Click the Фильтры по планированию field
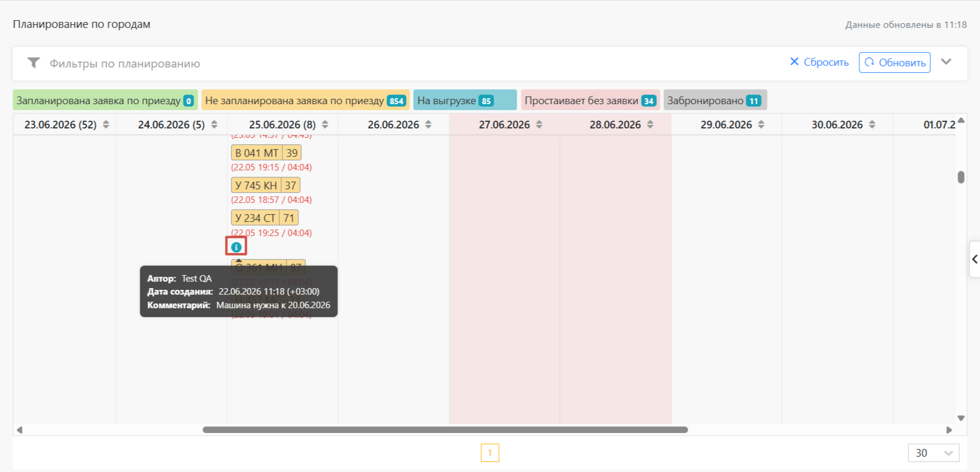This screenshot has height=472, width=980. [x=125, y=63]
